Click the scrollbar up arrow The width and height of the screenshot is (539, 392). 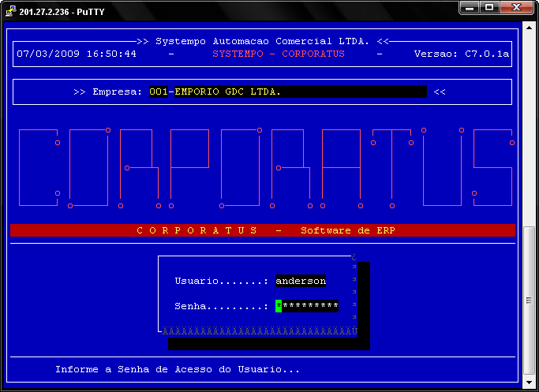pyautogui.click(x=529, y=28)
